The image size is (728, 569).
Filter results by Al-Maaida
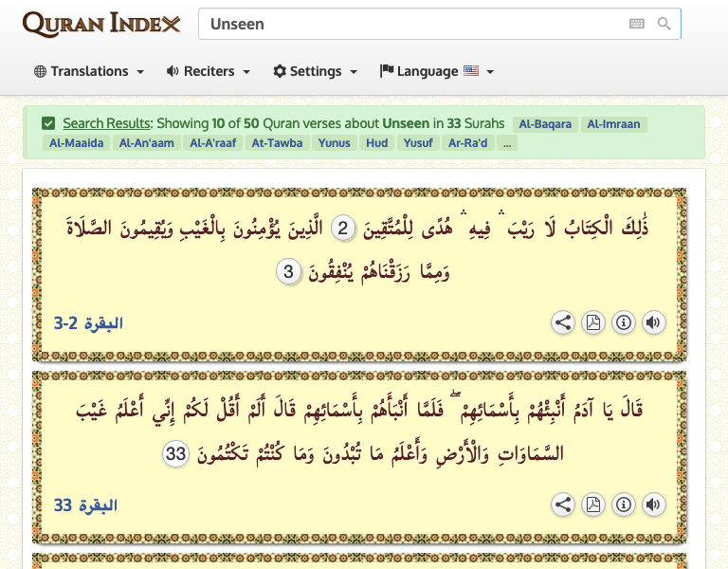pyautogui.click(x=77, y=143)
